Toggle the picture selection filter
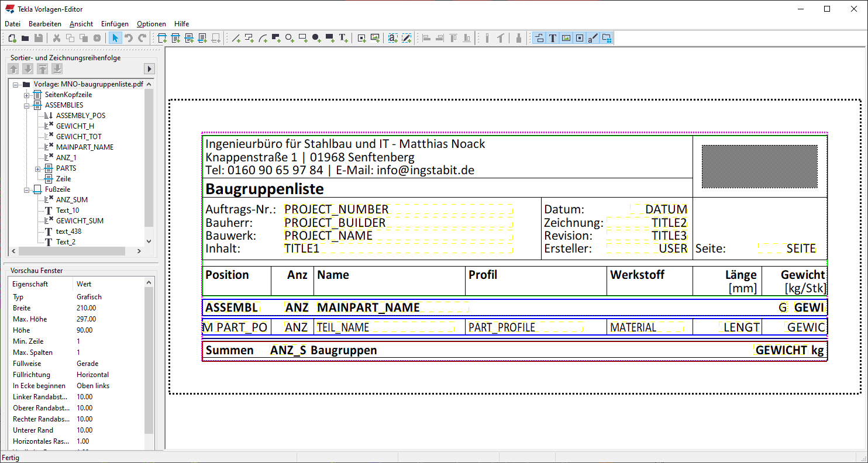This screenshot has height=463, width=868. pos(566,38)
